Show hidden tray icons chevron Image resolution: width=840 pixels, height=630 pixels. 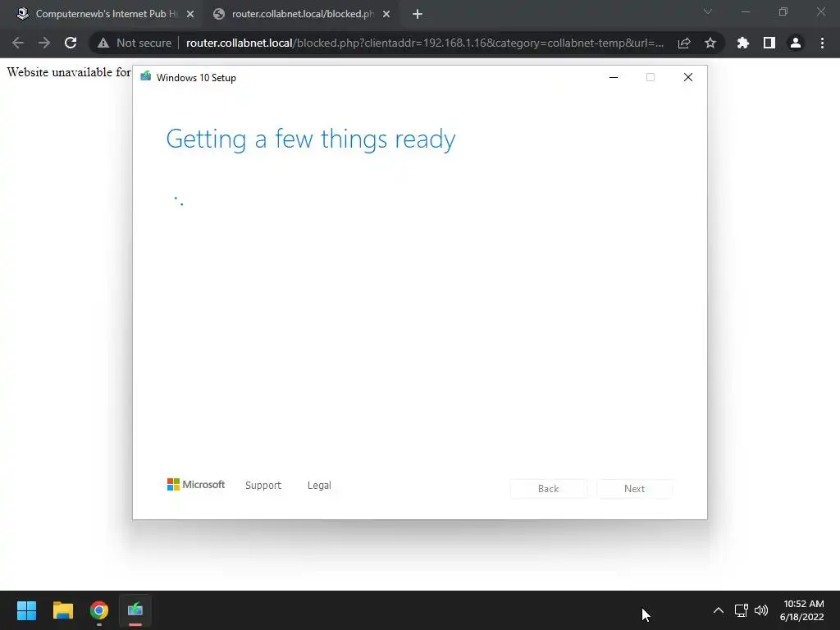(x=719, y=610)
